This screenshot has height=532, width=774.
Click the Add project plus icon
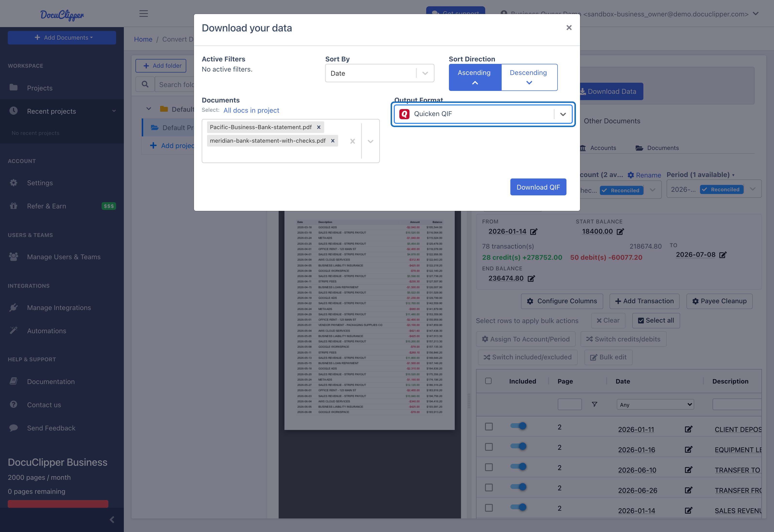coord(153,145)
